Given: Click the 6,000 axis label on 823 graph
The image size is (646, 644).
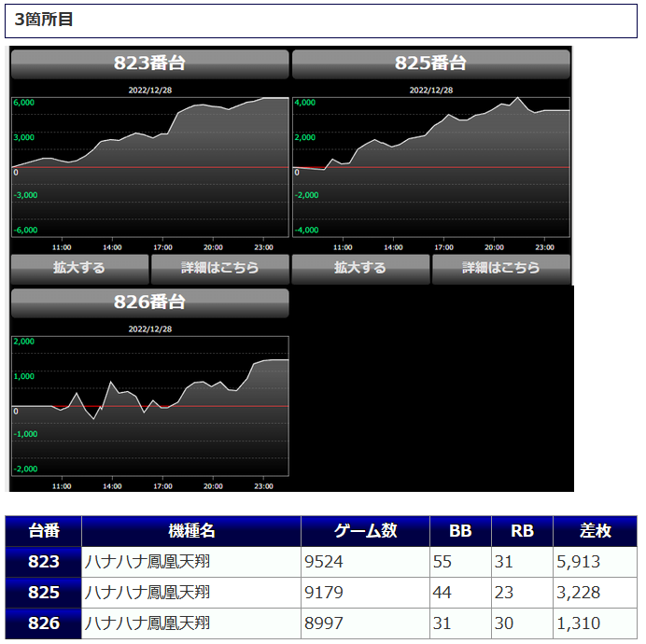Looking at the screenshot, I should point(24,103).
